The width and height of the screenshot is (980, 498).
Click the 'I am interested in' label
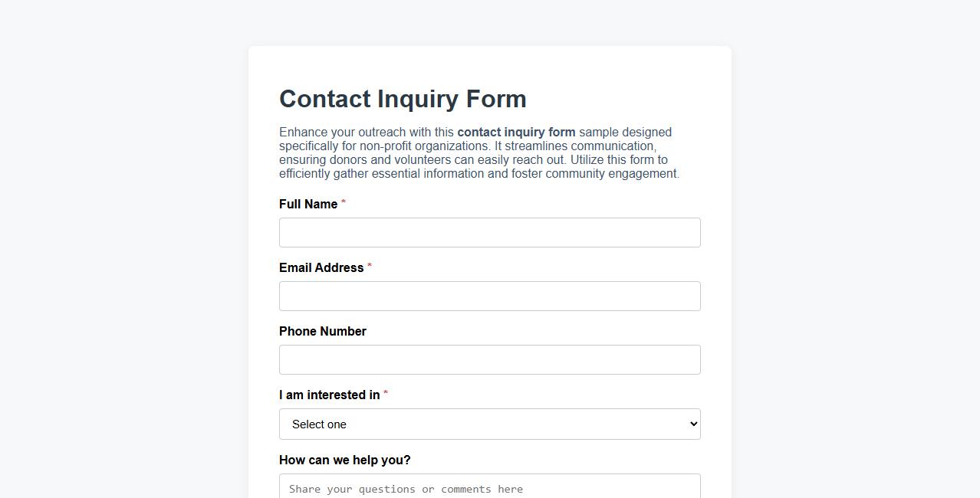[x=329, y=395]
